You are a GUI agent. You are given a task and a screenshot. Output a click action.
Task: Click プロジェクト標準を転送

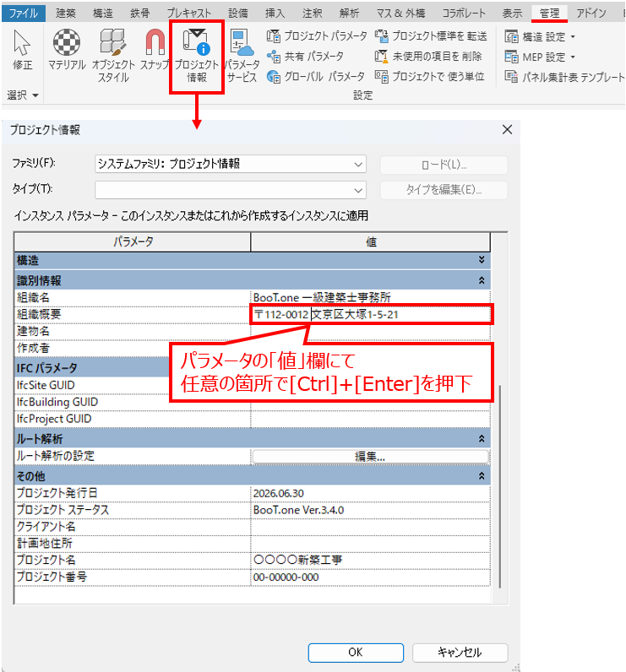click(431, 36)
